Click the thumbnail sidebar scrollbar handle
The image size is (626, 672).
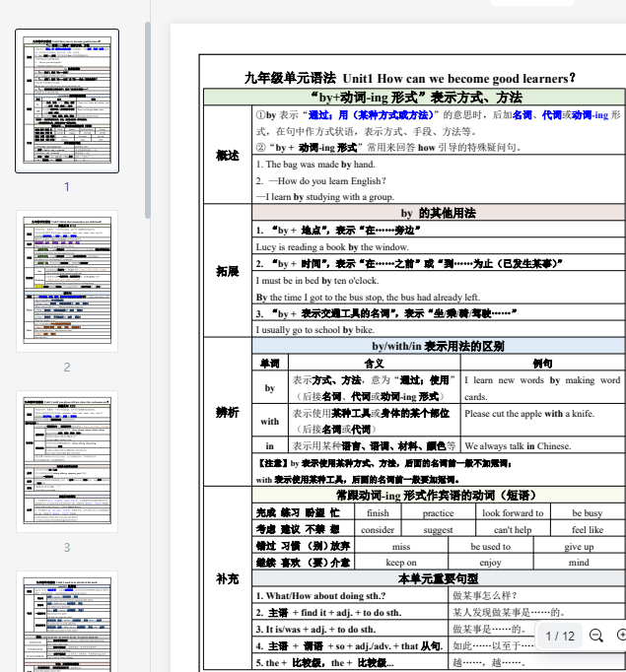coord(148,118)
